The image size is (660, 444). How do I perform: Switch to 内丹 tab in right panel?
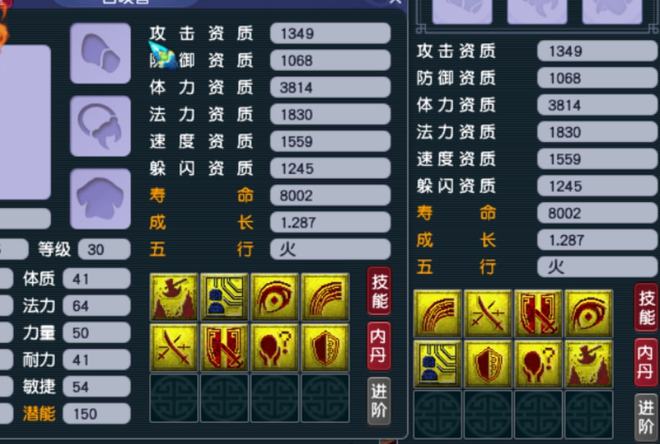pyautogui.click(x=646, y=363)
